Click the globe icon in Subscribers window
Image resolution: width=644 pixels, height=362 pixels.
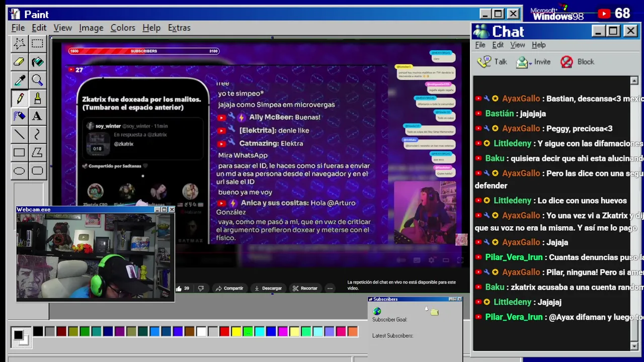377,311
